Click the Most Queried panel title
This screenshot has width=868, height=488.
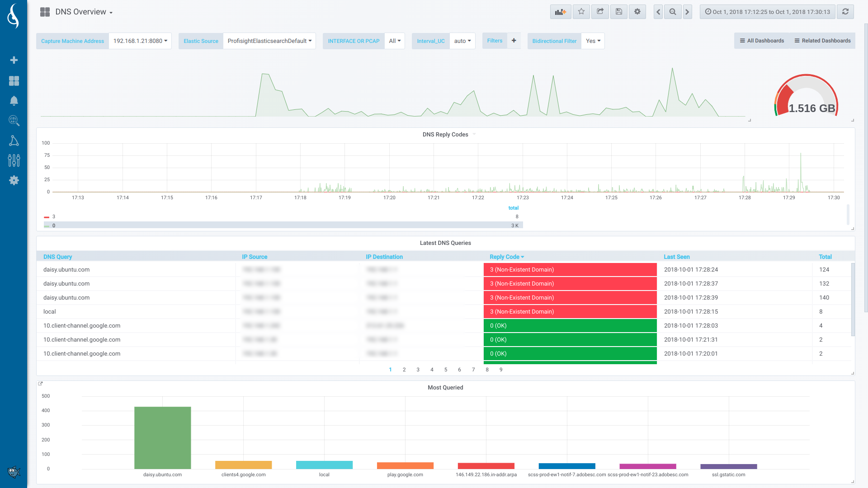tap(445, 387)
